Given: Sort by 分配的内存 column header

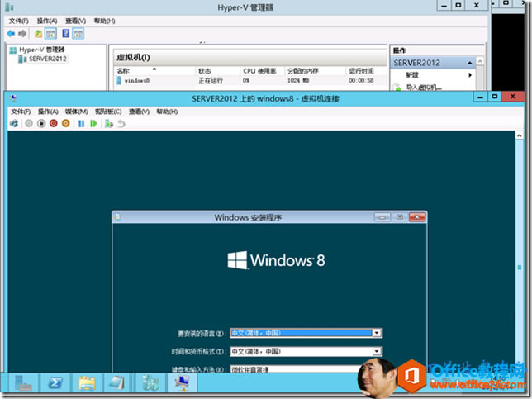Looking at the screenshot, I should click(x=316, y=71).
